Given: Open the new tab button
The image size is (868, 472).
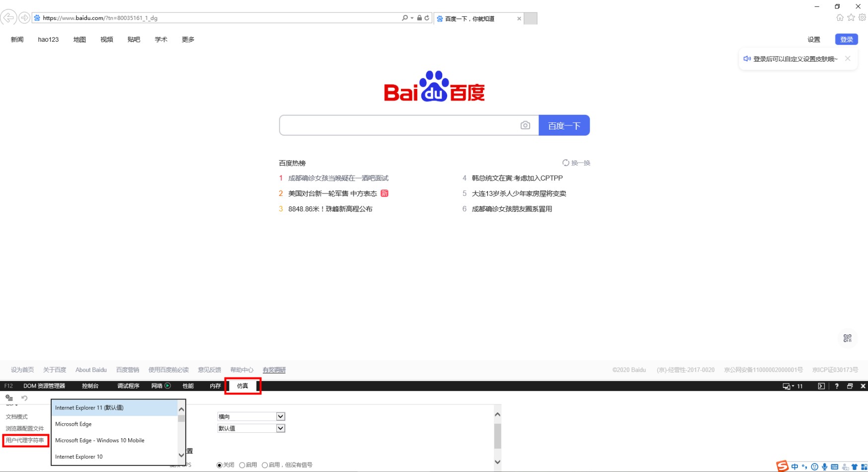Looking at the screenshot, I should click(x=531, y=18).
